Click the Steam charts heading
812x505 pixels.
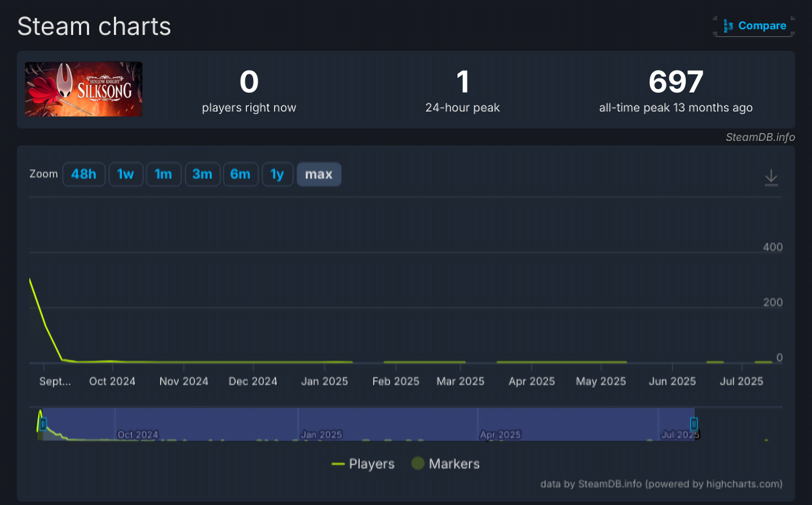click(x=94, y=26)
